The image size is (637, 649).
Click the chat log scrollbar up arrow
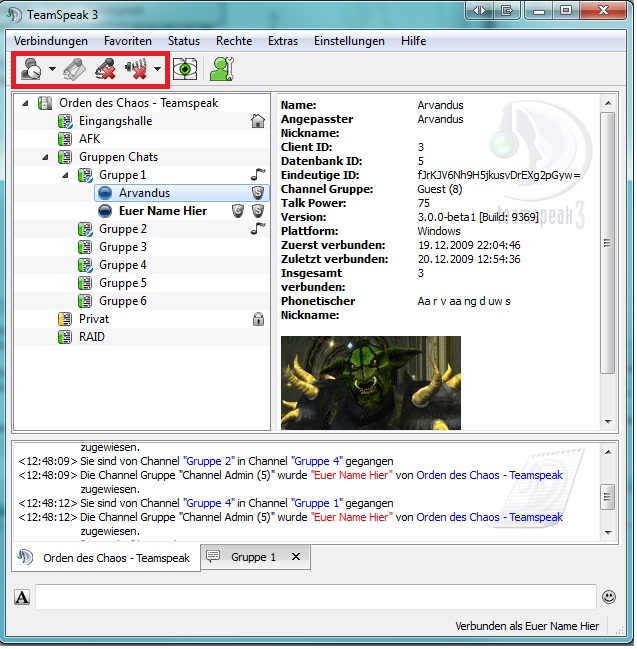tap(608, 452)
